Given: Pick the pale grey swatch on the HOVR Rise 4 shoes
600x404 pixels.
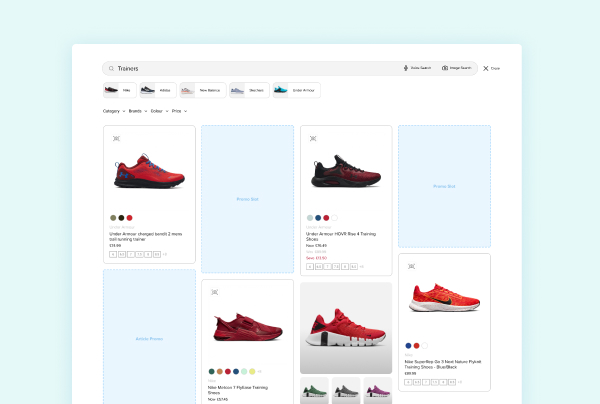Looking at the screenshot, I should [310, 218].
